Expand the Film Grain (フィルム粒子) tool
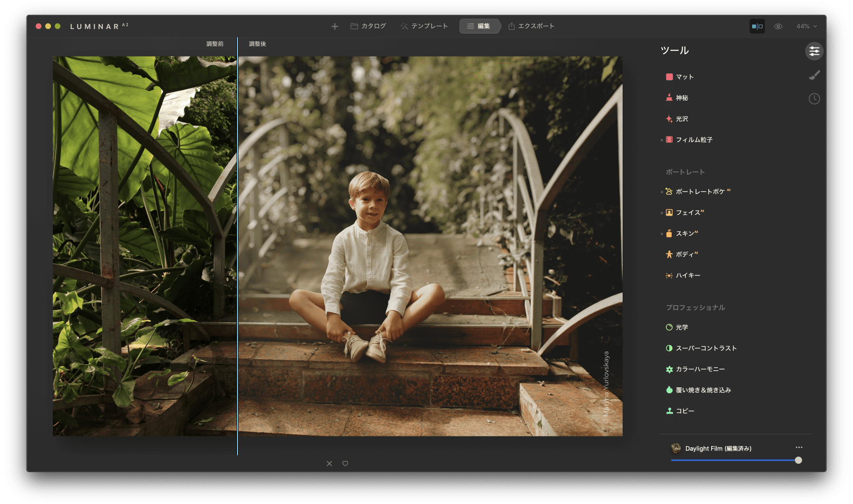 coord(694,140)
